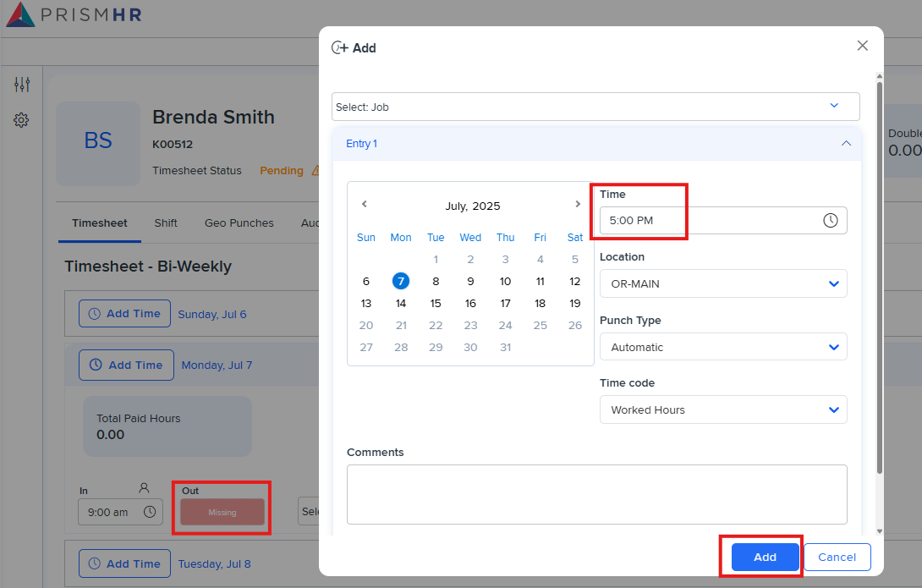Click the PrismHR logo
The image size is (922, 588).
coord(74,14)
